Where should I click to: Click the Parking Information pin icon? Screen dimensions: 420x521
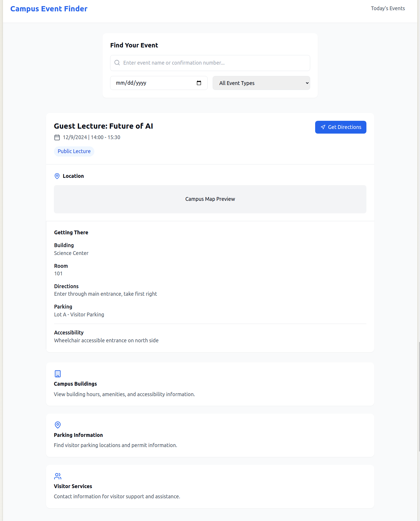click(x=58, y=425)
